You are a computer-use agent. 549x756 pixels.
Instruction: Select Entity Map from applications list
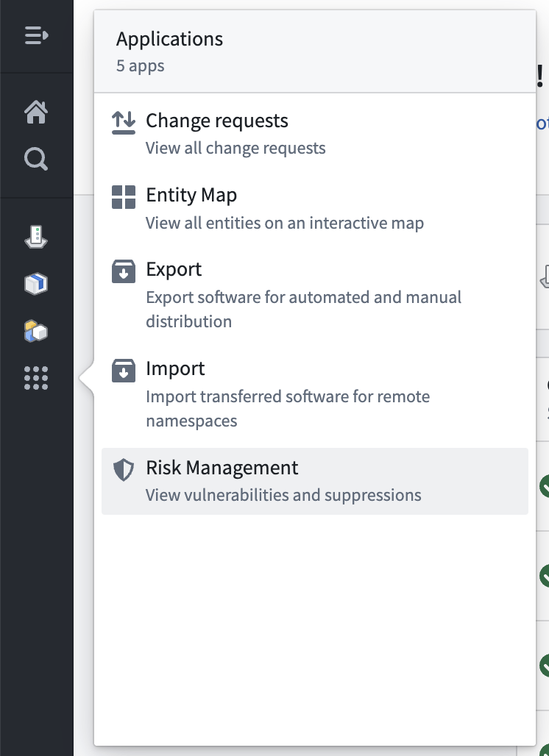(x=315, y=208)
